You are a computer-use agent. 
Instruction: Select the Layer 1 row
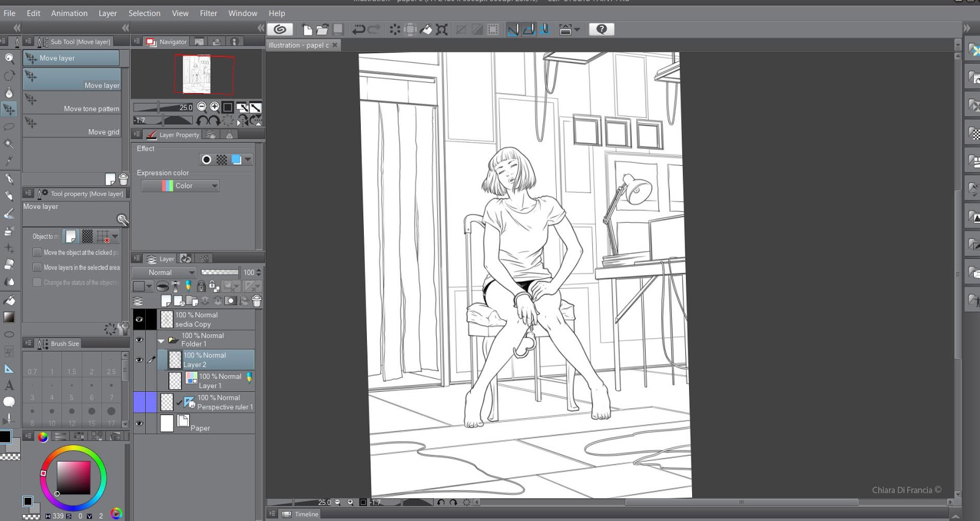[207, 381]
